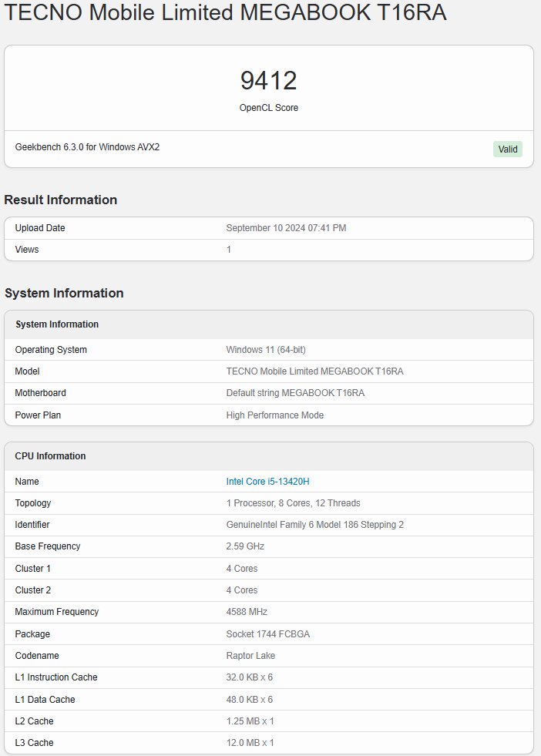Click the Maximum Frequency label

[x=57, y=611]
